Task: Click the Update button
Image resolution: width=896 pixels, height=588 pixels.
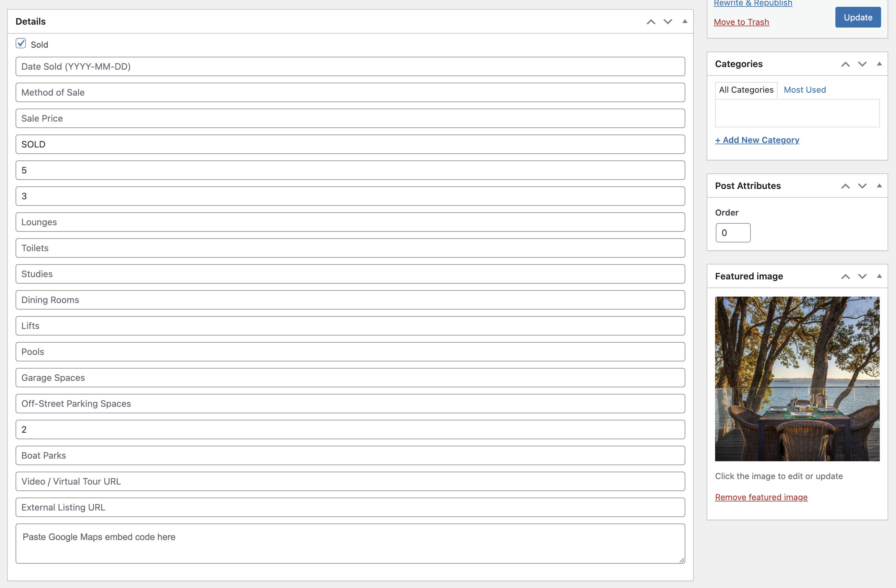Action: point(858,17)
